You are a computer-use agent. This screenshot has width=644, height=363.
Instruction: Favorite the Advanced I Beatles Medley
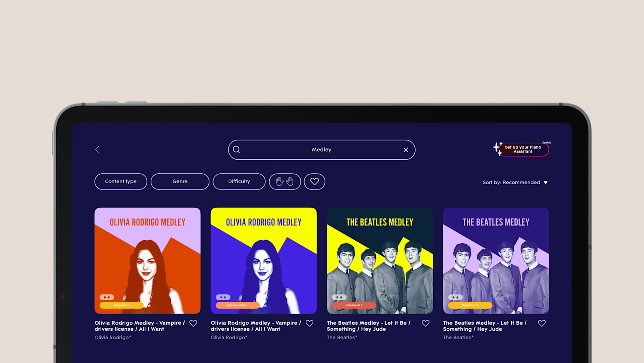pos(425,323)
